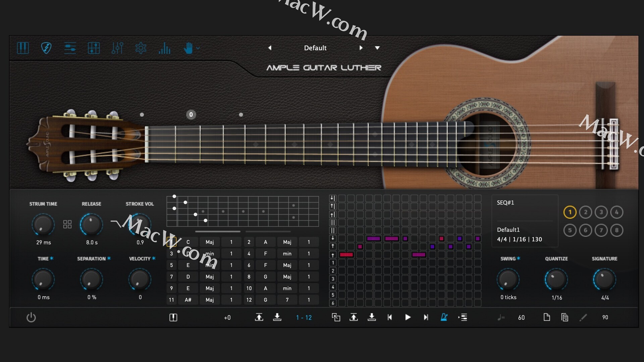Select sequence slot 5 circle
This screenshot has height=362, width=644.
pos(570,230)
